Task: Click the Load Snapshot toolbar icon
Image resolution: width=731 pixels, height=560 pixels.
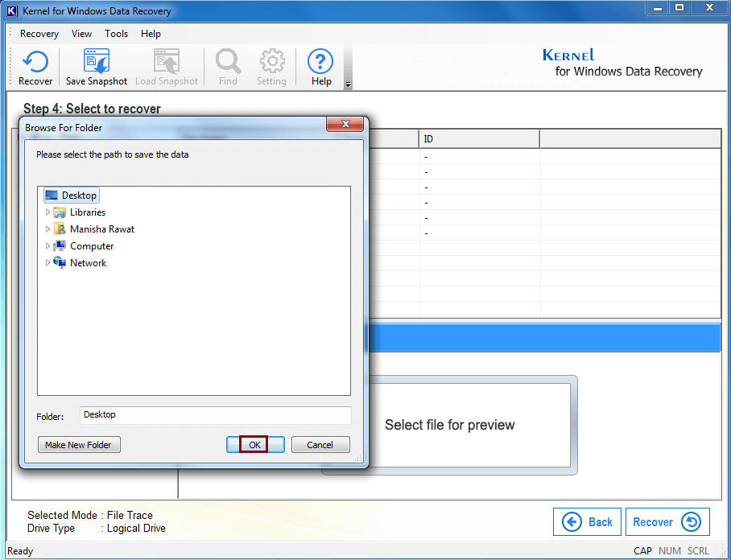Action: coord(167,61)
